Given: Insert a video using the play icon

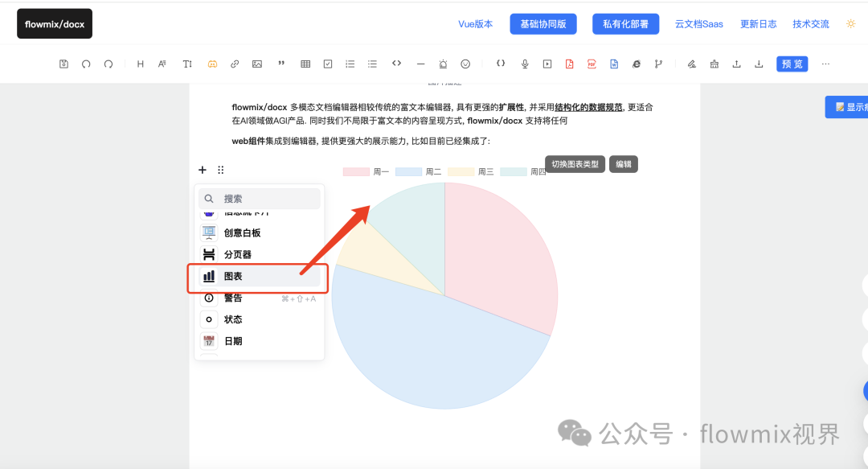Looking at the screenshot, I should pos(547,64).
